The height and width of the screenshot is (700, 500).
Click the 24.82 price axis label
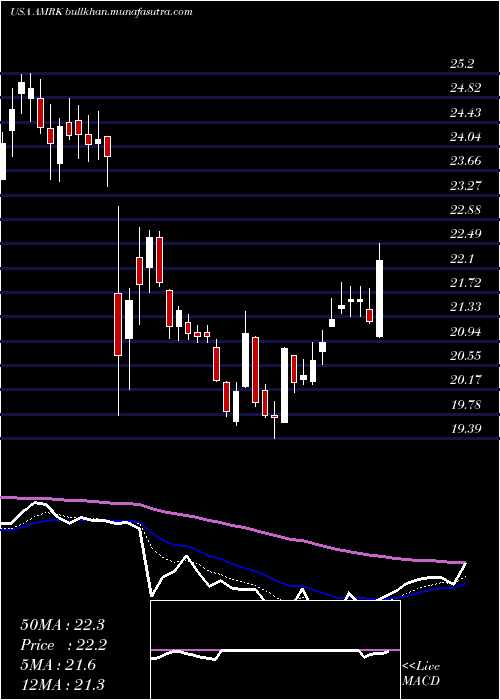465,88
